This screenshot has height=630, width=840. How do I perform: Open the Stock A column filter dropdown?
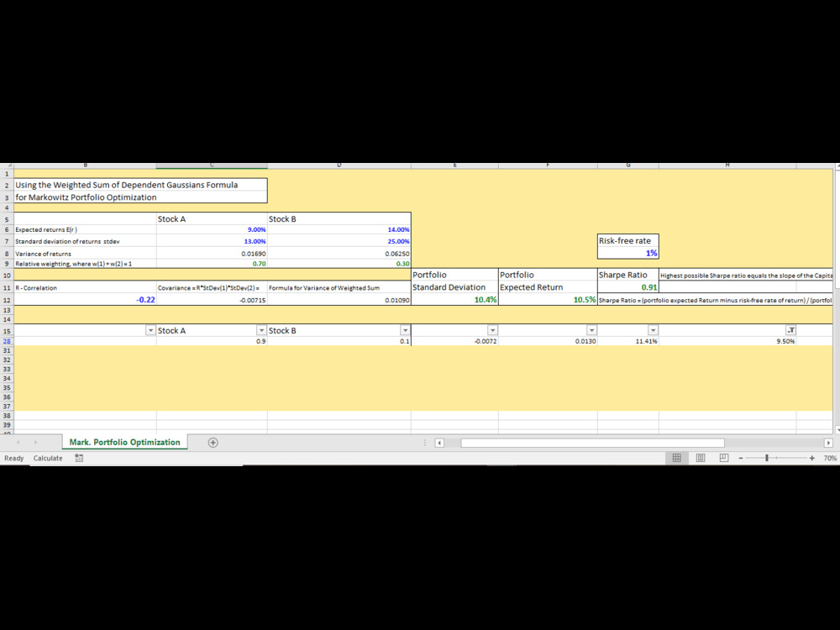coord(261,330)
